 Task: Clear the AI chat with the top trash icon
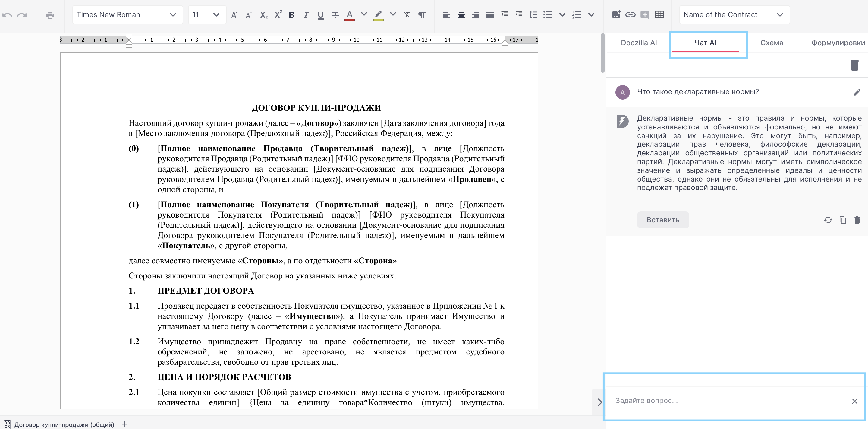854,65
